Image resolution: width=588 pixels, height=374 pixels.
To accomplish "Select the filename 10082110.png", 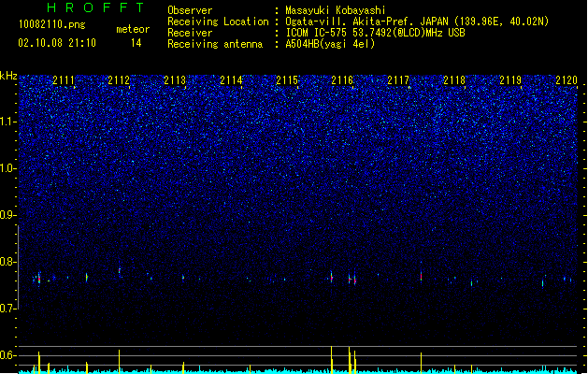I will pyautogui.click(x=52, y=24).
